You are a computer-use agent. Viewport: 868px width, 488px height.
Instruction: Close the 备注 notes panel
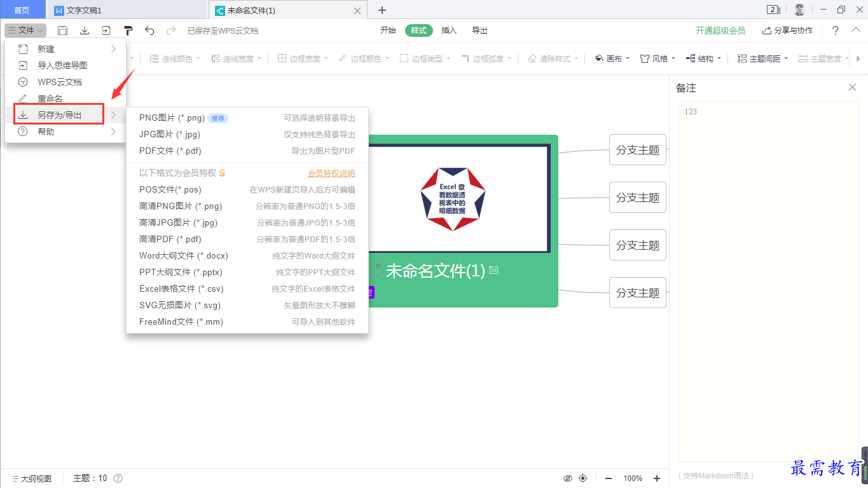tap(852, 88)
